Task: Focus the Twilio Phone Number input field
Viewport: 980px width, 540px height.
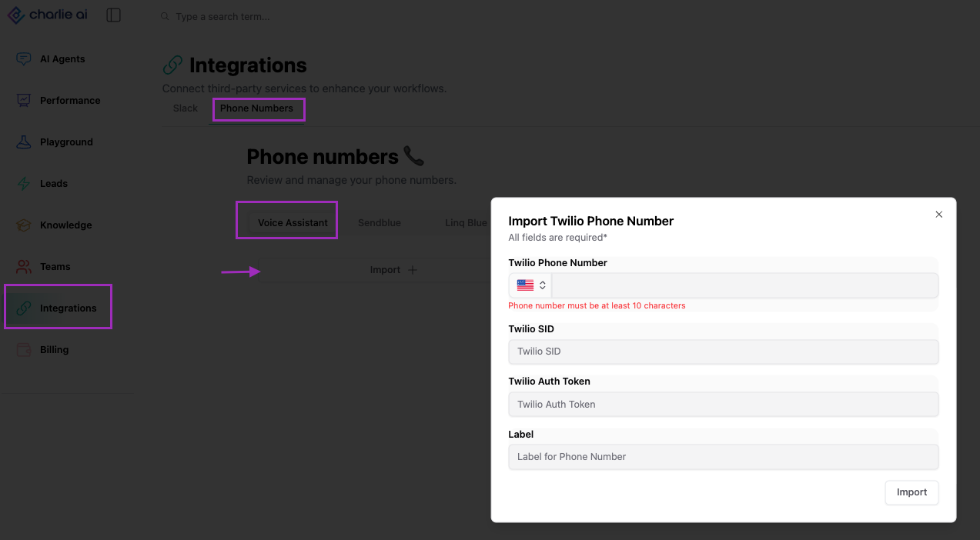Action: click(745, 285)
